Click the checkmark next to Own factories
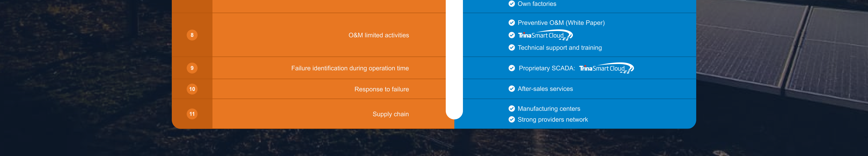The height and width of the screenshot is (156, 868). [x=512, y=4]
